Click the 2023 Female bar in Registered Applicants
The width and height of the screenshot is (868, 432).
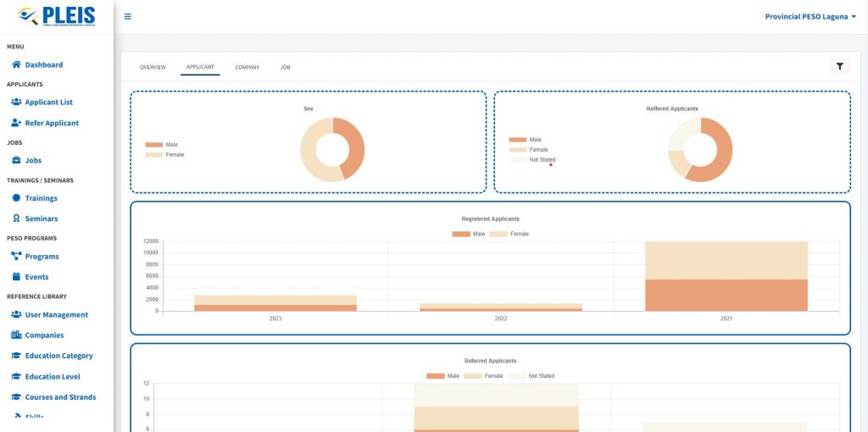point(275,300)
